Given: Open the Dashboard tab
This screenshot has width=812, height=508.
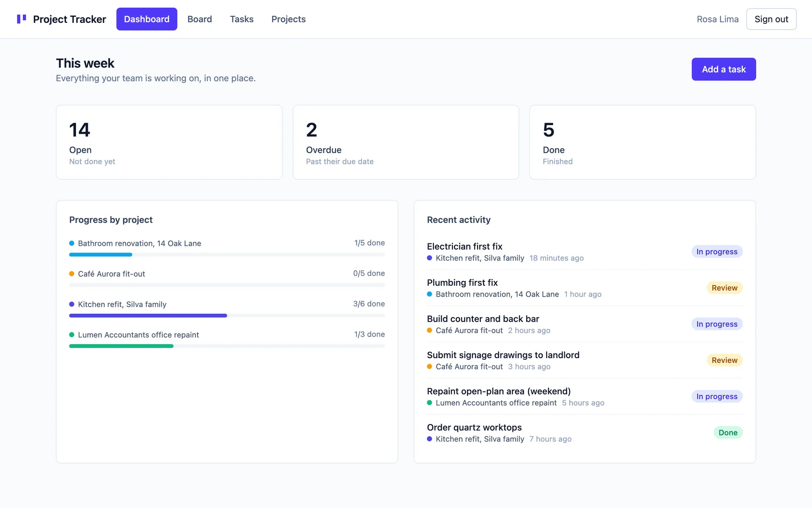Looking at the screenshot, I should 147,19.
